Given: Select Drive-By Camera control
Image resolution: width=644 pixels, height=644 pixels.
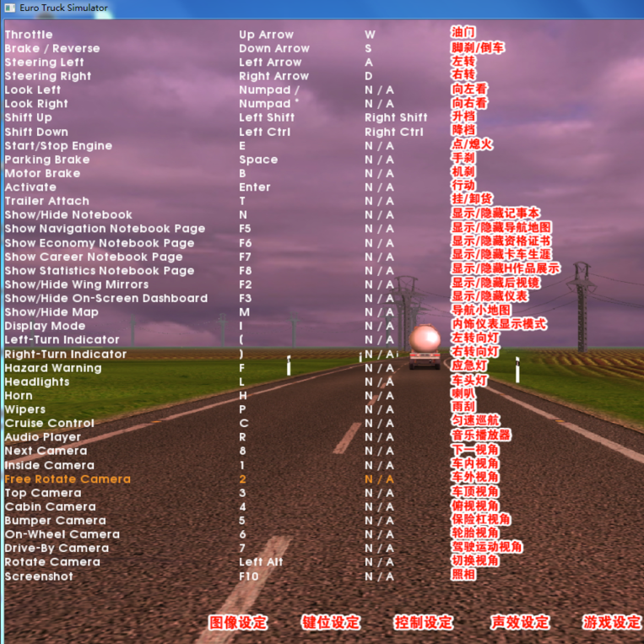Looking at the screenshot, I should tap(57, 549).
